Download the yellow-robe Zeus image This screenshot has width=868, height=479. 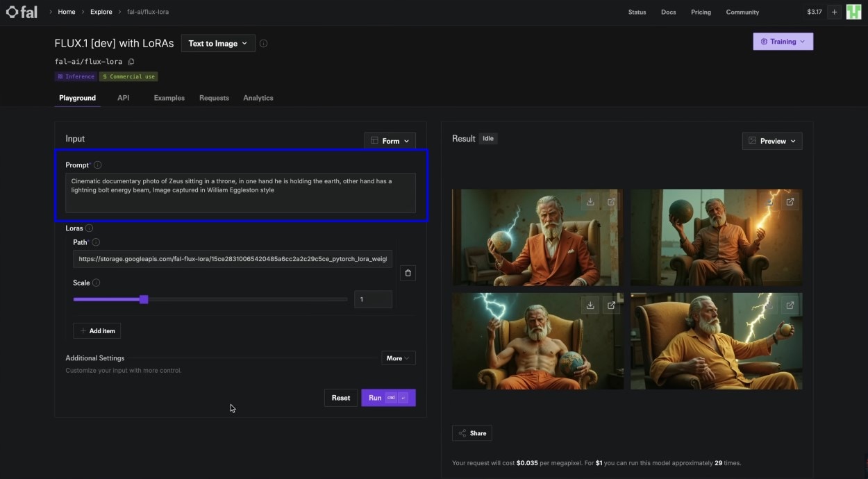tap(769, 305)
